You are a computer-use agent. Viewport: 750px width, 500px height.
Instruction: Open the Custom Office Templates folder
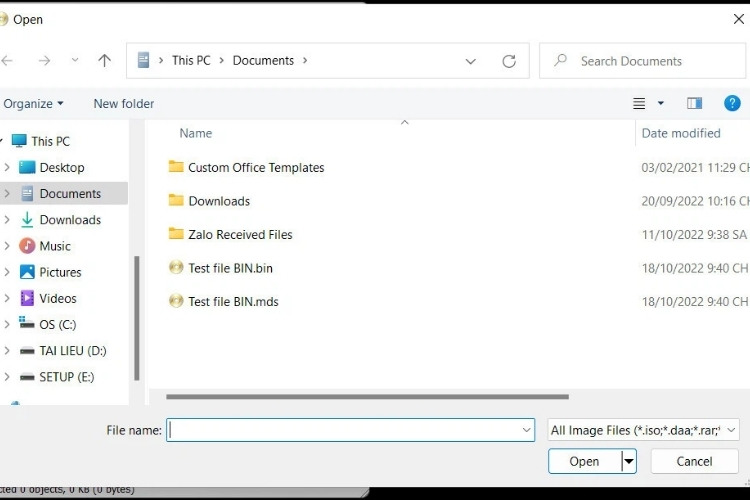click(256, 168)
